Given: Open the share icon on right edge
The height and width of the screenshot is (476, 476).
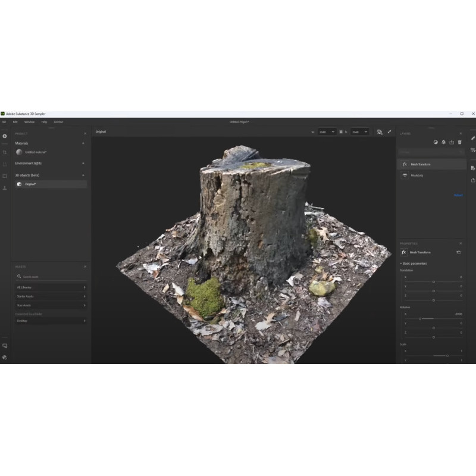Looking at the screenshot, I should pos(473,180).
